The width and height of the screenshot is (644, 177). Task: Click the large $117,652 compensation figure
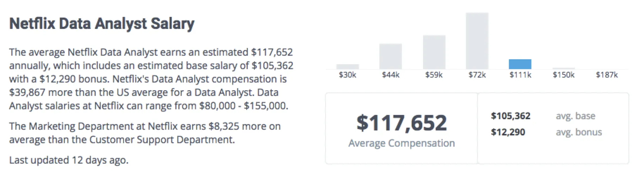[402, 122]
